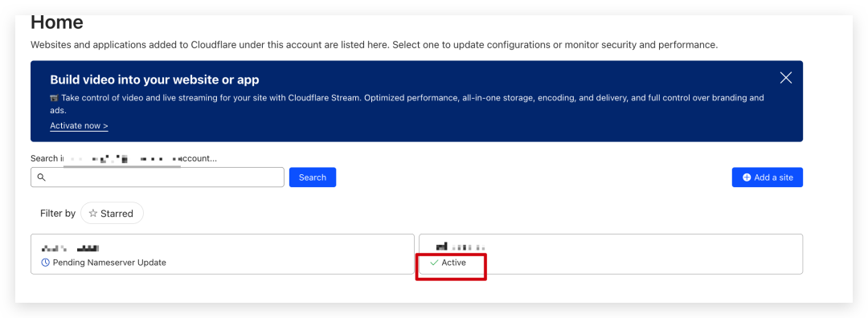
Task: Click the green checkmark Active icon
Action: point(434,263)
